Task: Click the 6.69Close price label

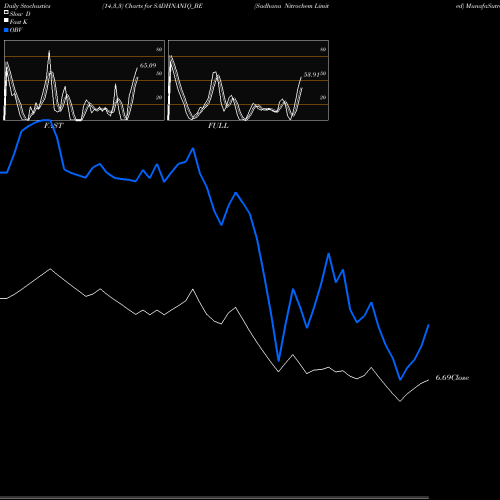Action: (452, 377)
